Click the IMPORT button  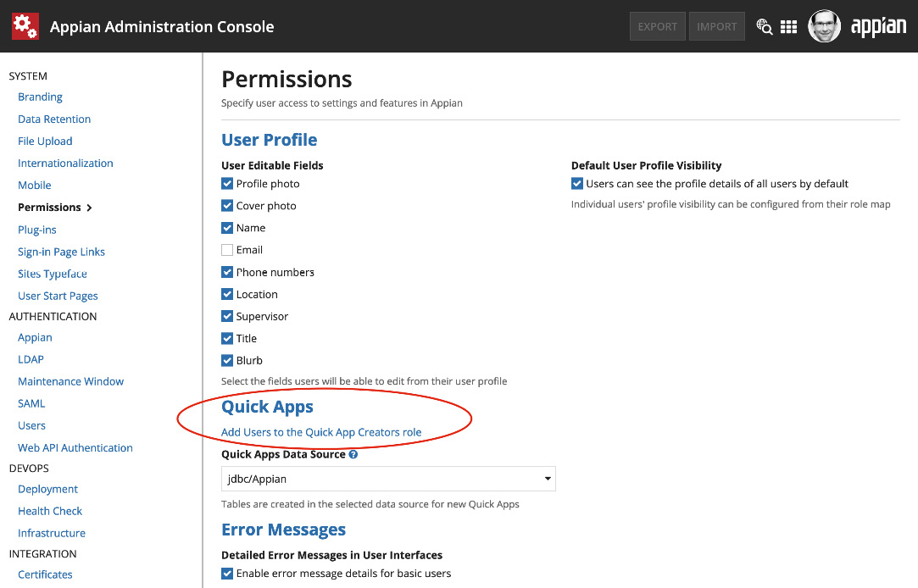tap(716, 26)
